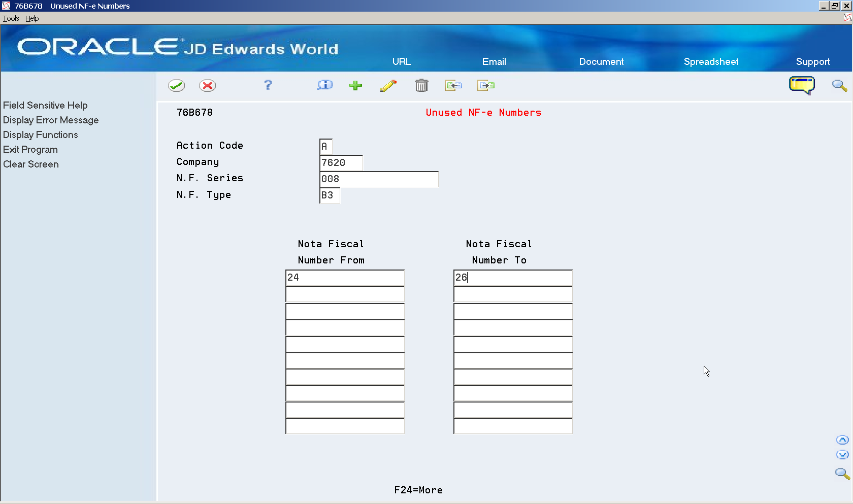Select Field Sensitive Help
The image size is (853, 504).
[45, 105]
